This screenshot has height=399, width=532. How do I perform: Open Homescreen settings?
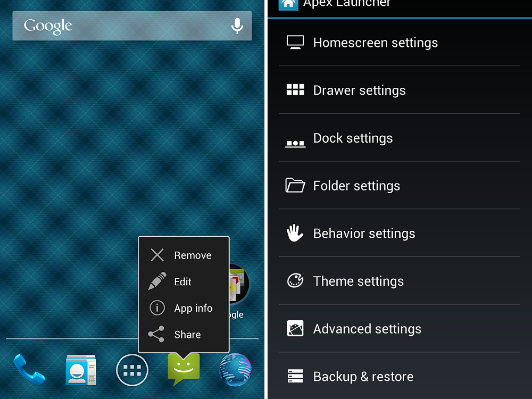click(x=375, y=43)
